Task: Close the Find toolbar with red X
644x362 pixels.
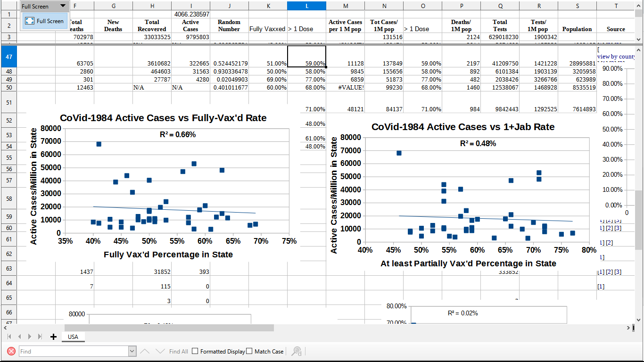Action: click(11, 351)
